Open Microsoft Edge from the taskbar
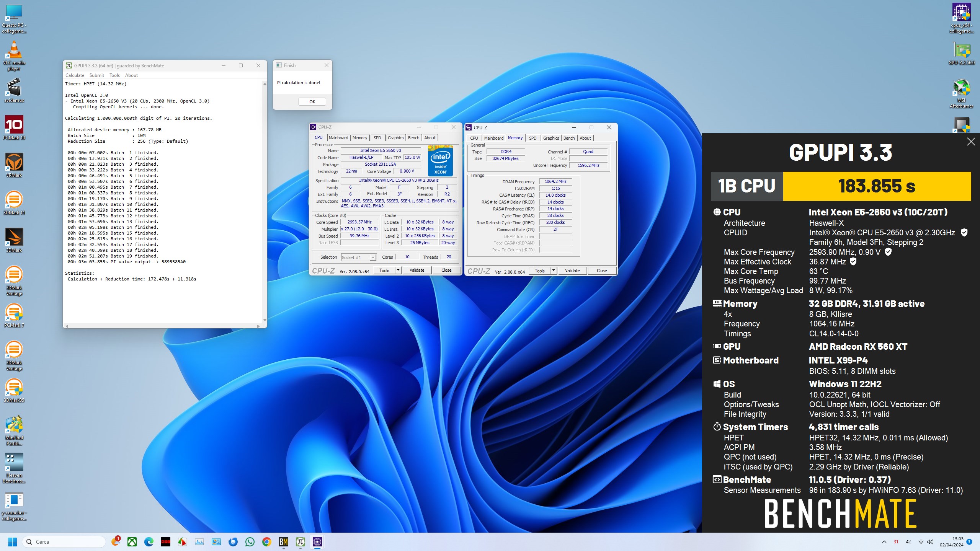This screenshot has height=551, width=980. (x=149, y=542)
